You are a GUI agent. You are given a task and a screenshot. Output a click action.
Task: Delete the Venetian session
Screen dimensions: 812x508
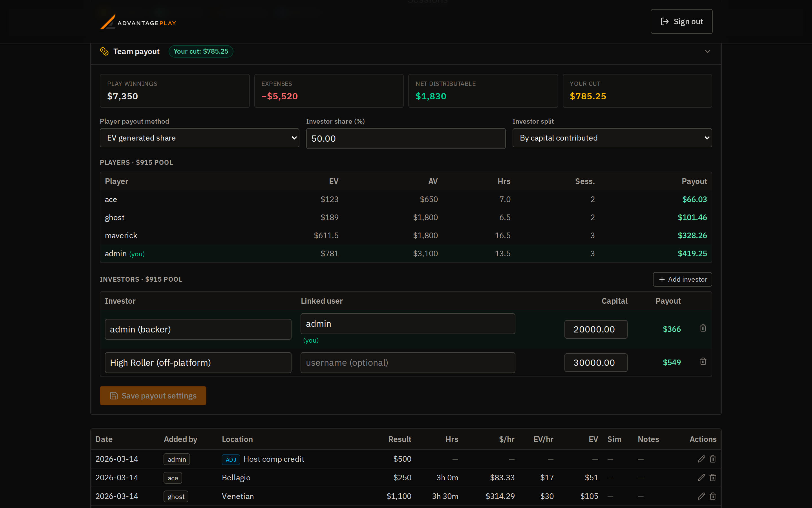click(713, 496)
